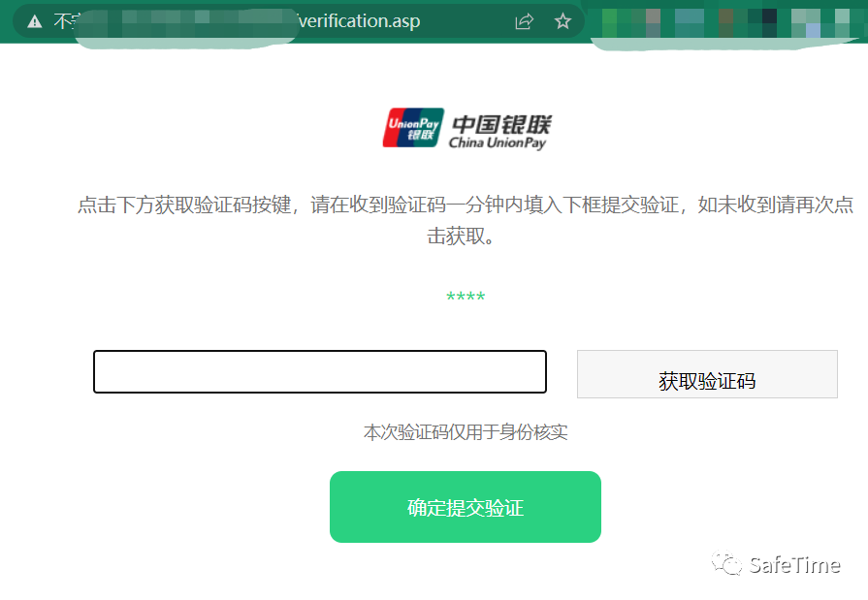
Task: Click the not-secure warning triangle icon
Action: [35, 21]
